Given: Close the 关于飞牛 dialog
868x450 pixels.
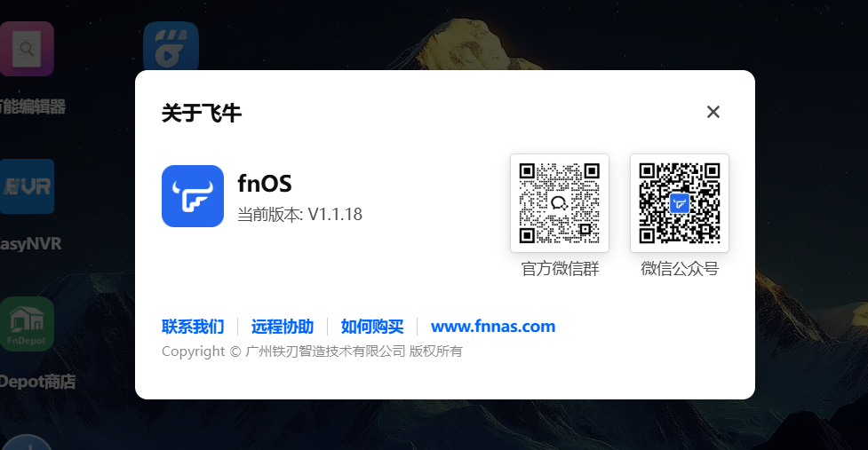Looking at the screenshot, I should (x=713, y=112).
